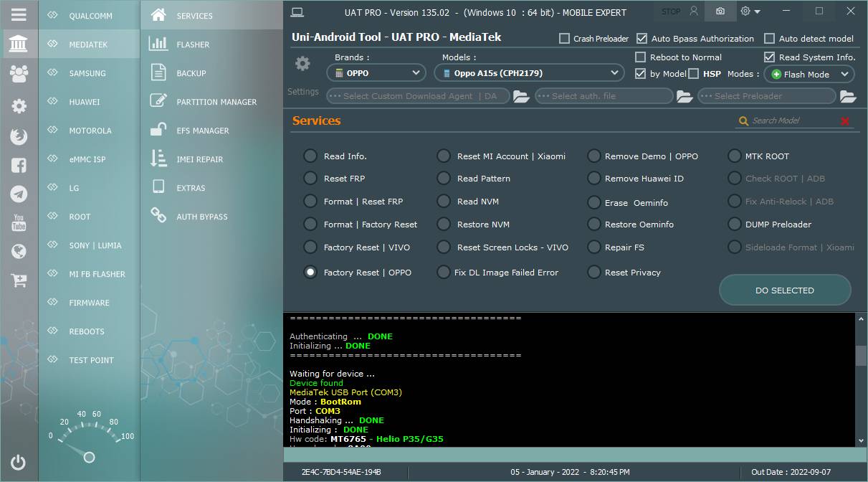The width and height of the screenshot is (868, 482).
Task: Open the hamburger menu icon
Action: tap(19, 14)
